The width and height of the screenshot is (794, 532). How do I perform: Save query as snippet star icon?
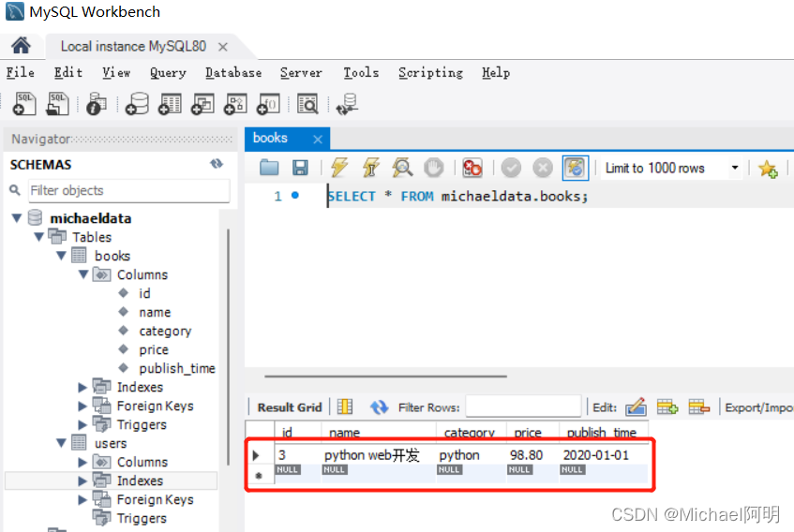point(768,169)
